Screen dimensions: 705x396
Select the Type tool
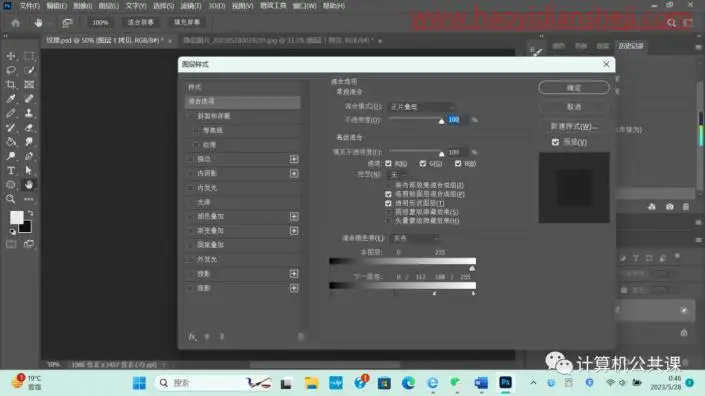(x=11, y=170)
